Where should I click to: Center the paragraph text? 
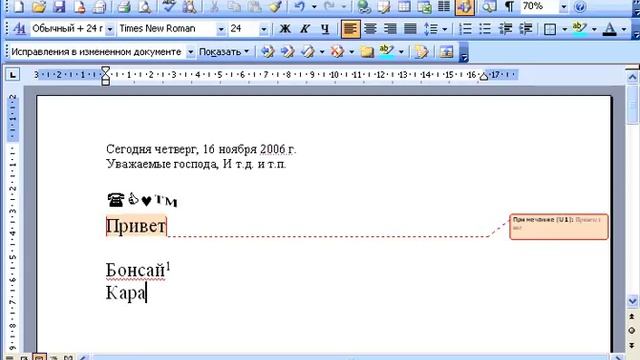(370, 29)
